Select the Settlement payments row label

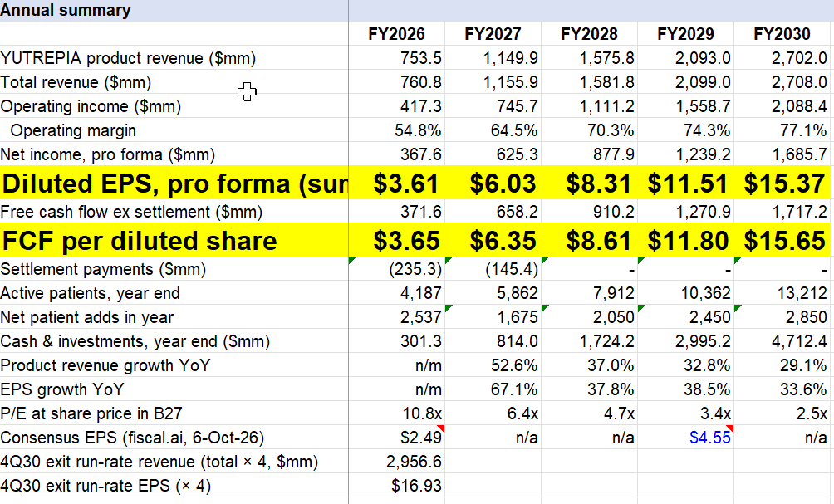tap(174, 268)
